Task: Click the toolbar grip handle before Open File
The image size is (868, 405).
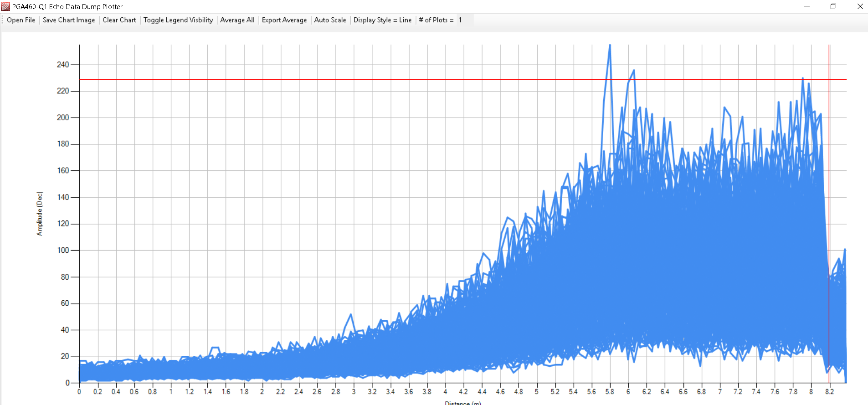Action: pos(2,20)
